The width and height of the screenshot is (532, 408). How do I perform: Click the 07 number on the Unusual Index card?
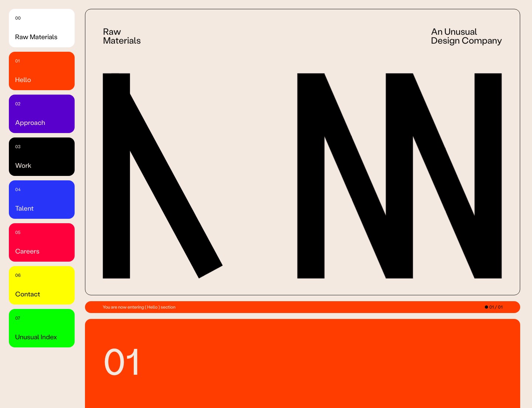pos(18,318)
